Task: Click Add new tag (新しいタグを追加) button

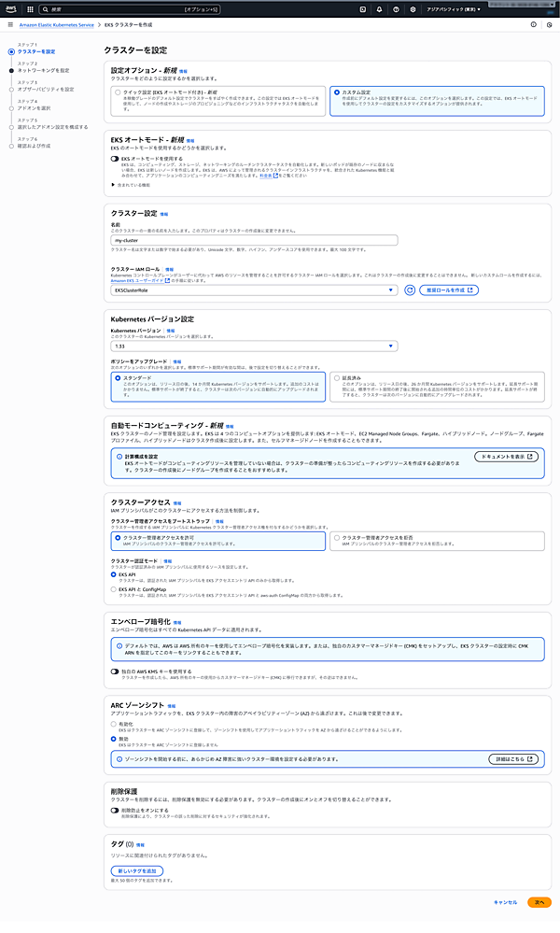Action: (136, 870)
